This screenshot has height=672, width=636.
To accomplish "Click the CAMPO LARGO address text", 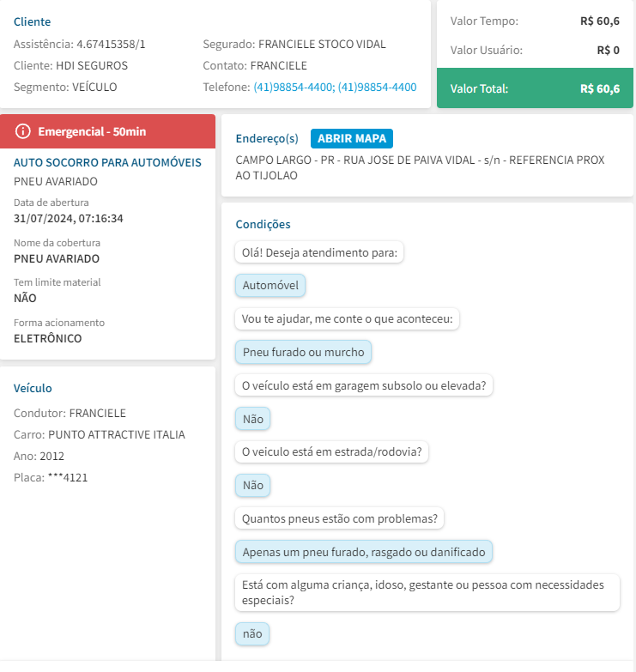I will [420, 167].
